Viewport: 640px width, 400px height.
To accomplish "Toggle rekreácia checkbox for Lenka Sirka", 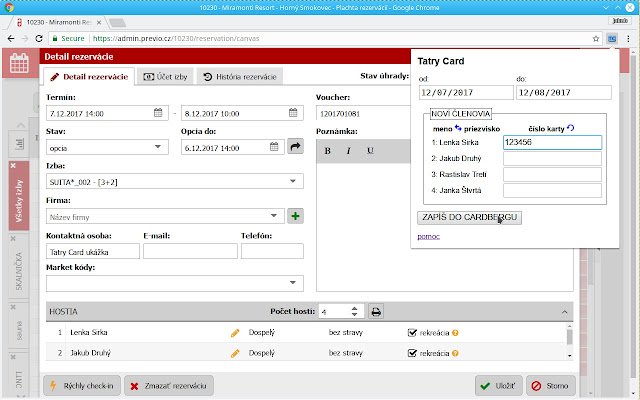I will (412, 333).
